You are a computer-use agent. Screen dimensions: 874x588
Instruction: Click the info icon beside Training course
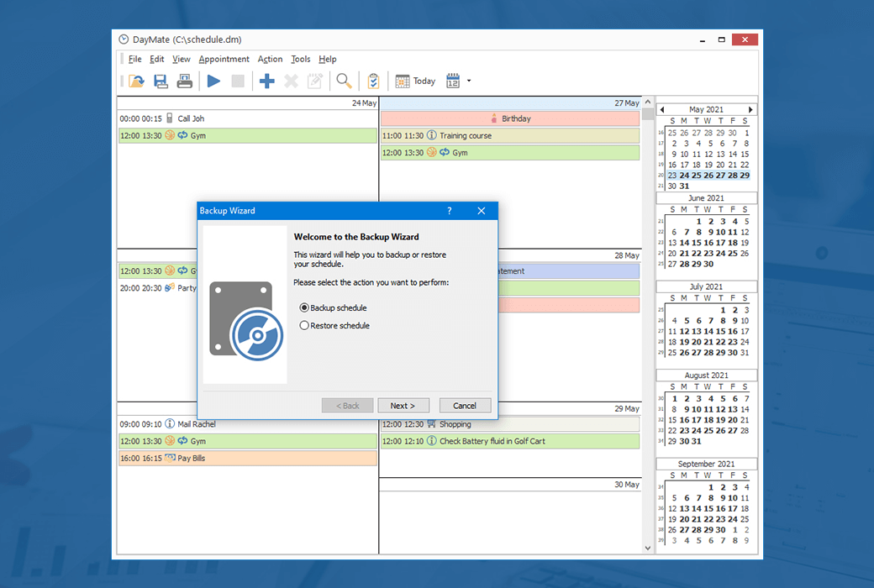point(431,135)
